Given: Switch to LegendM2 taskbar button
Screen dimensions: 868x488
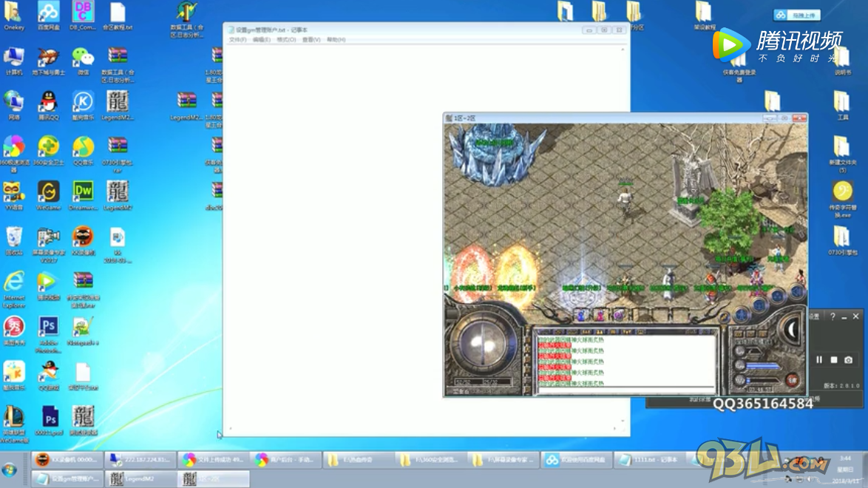Looking at the screenshot, I should point(140,478).
